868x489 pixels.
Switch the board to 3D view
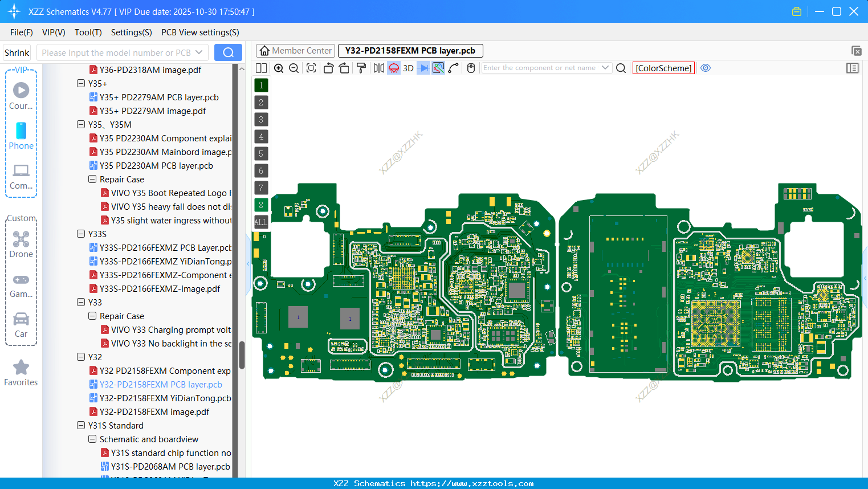tap(408, 68)
